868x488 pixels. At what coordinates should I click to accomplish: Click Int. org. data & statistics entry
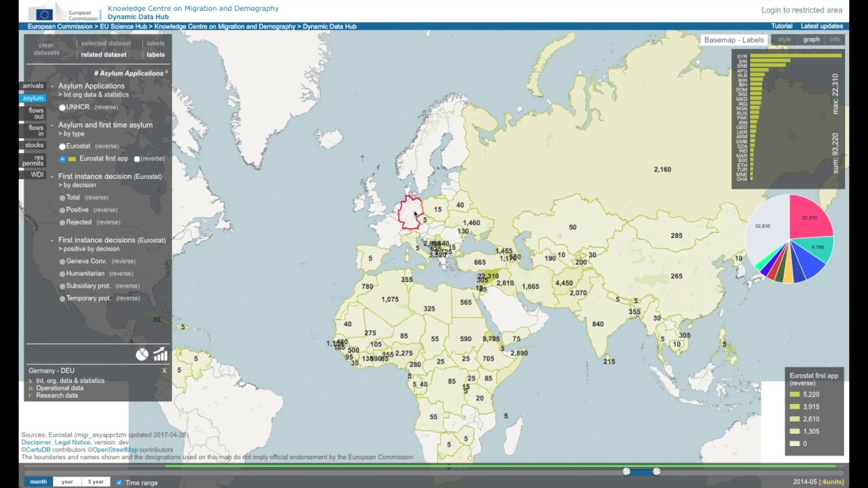[x=70, y=381]
